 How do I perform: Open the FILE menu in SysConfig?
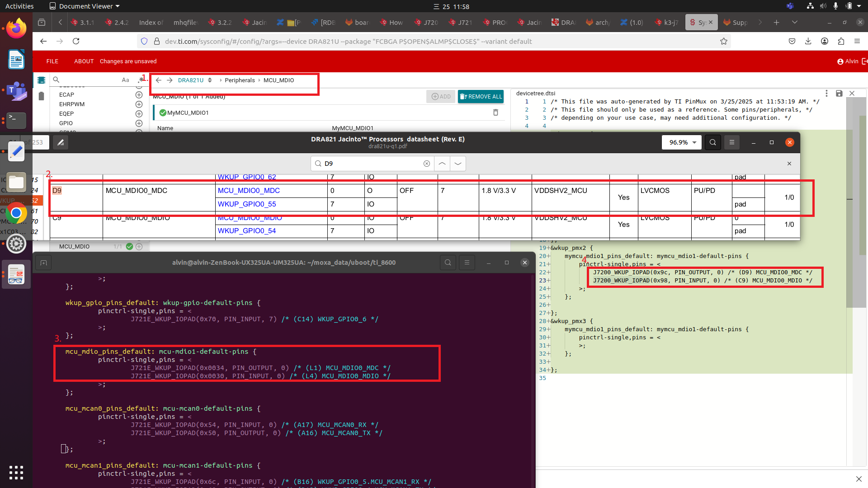click(x=52, y=61)
